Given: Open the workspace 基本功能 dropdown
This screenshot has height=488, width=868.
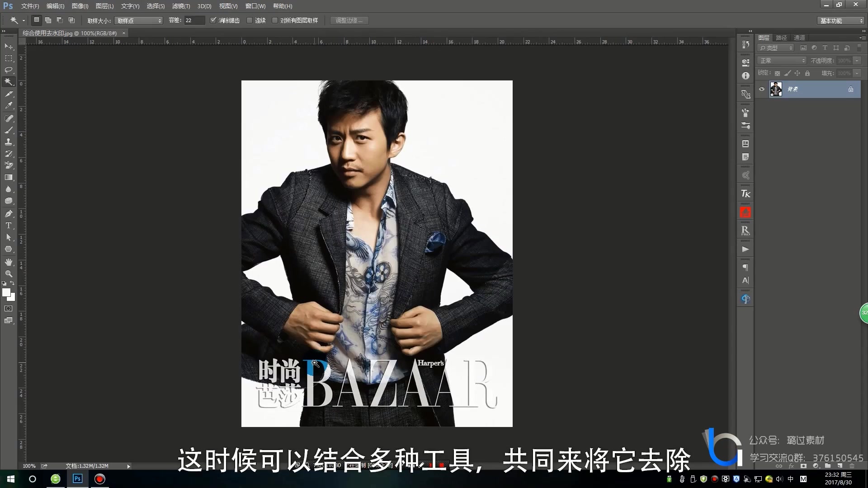Looking at the screenshot, I should click(x=841, y=21).
